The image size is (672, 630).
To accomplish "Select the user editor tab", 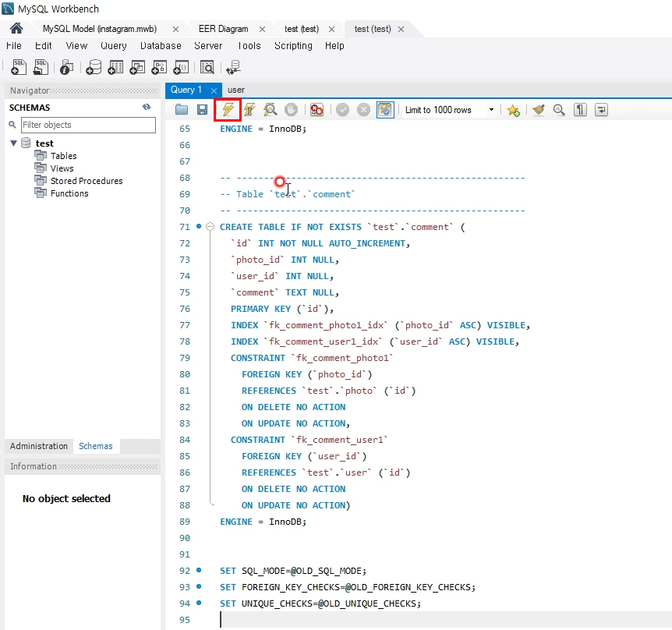I will [236, 90].
